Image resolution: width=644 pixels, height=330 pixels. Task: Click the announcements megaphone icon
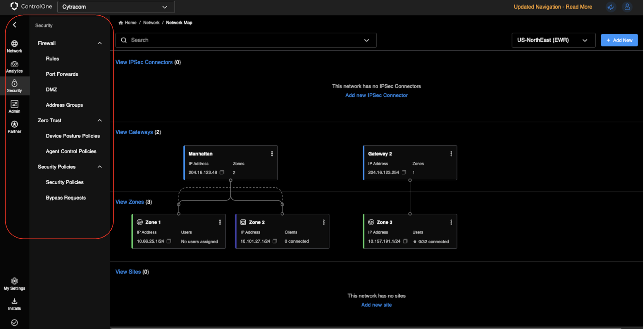tap(610, 7)
